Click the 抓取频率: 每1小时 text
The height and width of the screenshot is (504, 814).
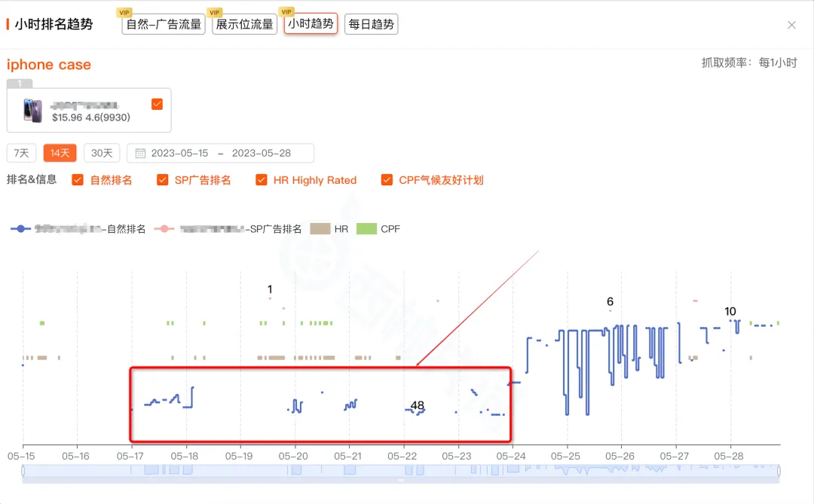(x=749, y=63)
